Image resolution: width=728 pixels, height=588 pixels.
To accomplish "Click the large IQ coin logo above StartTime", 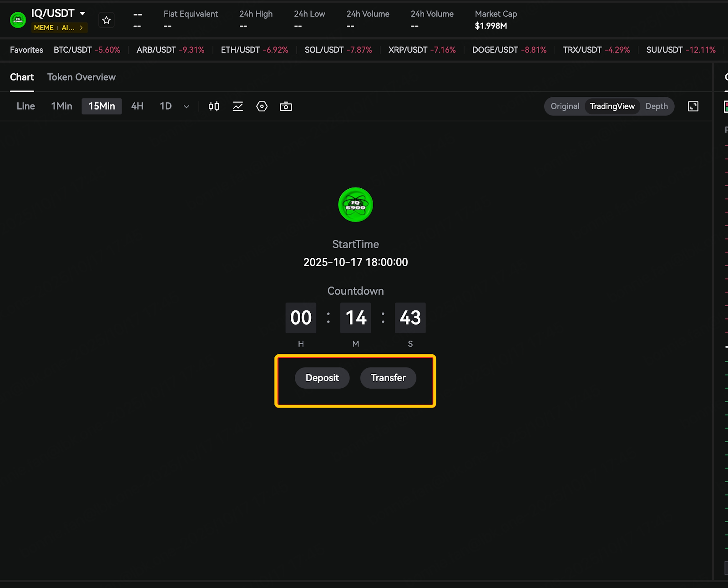I will point(355,205).
